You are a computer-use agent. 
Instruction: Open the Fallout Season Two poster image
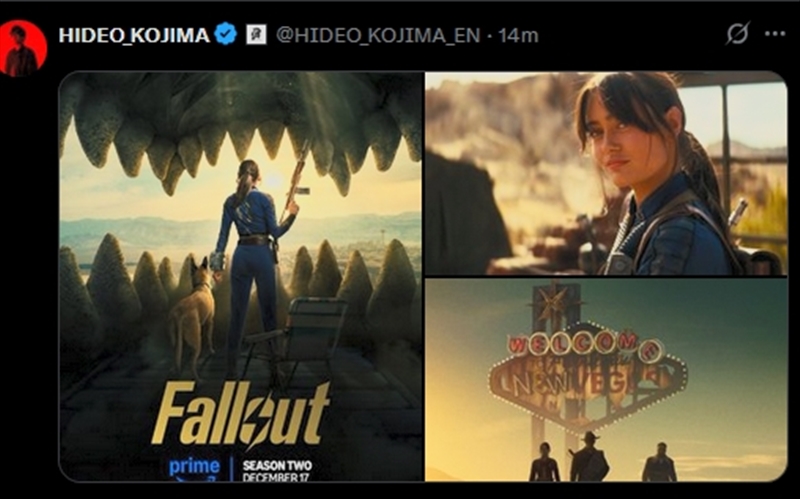(241, 276)
